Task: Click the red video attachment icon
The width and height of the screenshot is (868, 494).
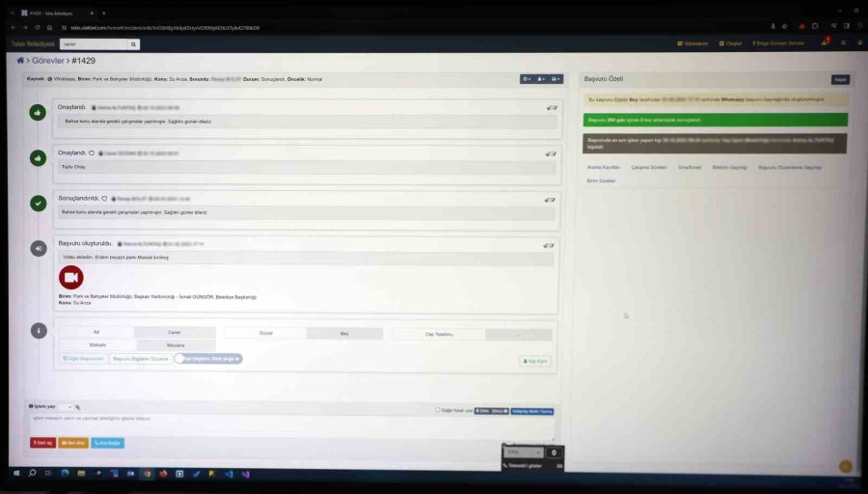Action: (70, 277)
